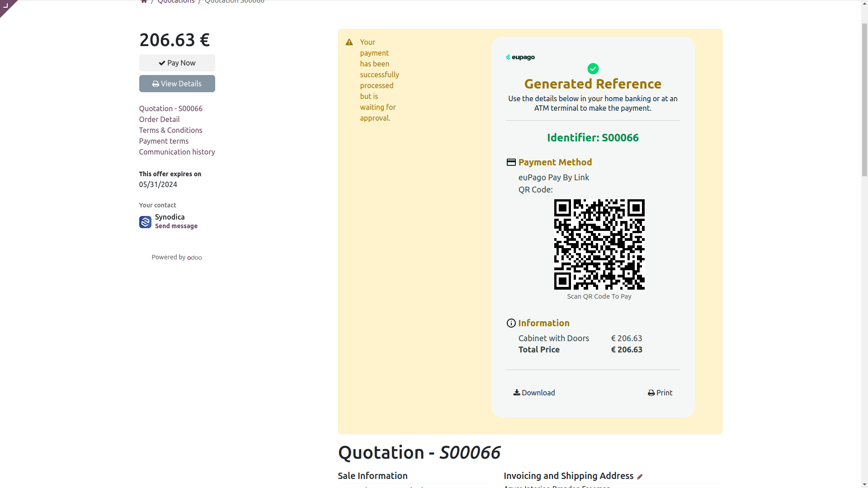Click the green success checkmark icon

(593, 69)
